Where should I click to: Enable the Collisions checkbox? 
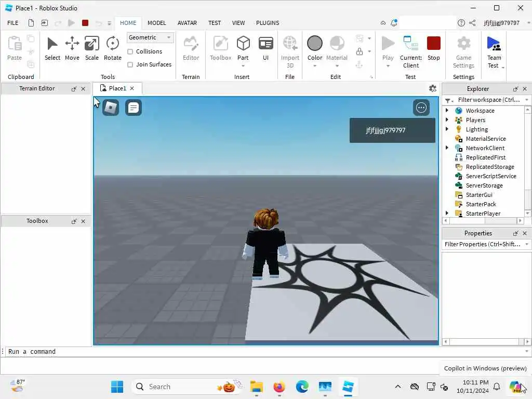coord(130,51)
